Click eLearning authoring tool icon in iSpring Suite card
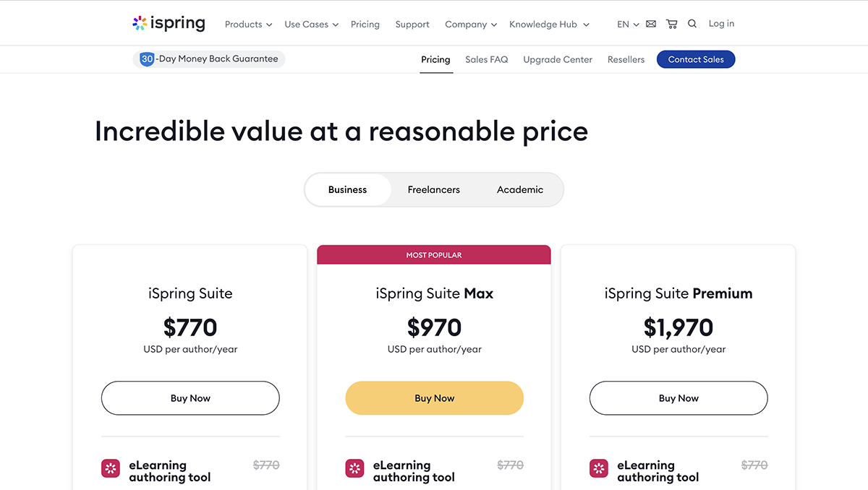Screen dimensions: 868x490 (x=111, y=468)
